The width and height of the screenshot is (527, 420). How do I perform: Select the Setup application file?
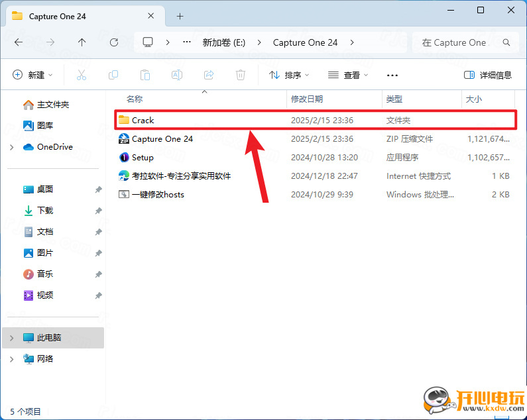pos(316,157)
